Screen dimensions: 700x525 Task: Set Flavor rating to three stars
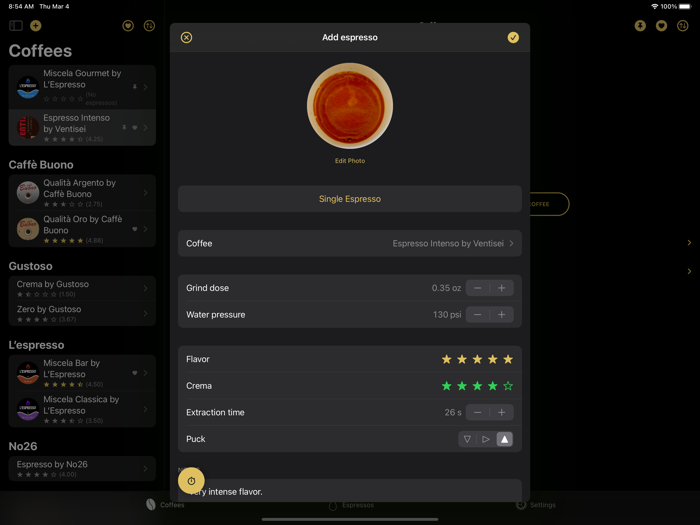[477, 359]
